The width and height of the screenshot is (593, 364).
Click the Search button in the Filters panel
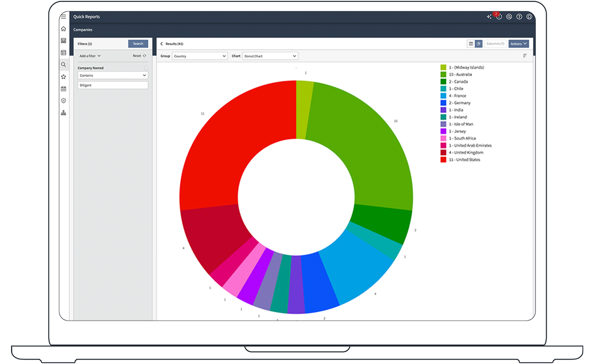click(x=138, y=44)
